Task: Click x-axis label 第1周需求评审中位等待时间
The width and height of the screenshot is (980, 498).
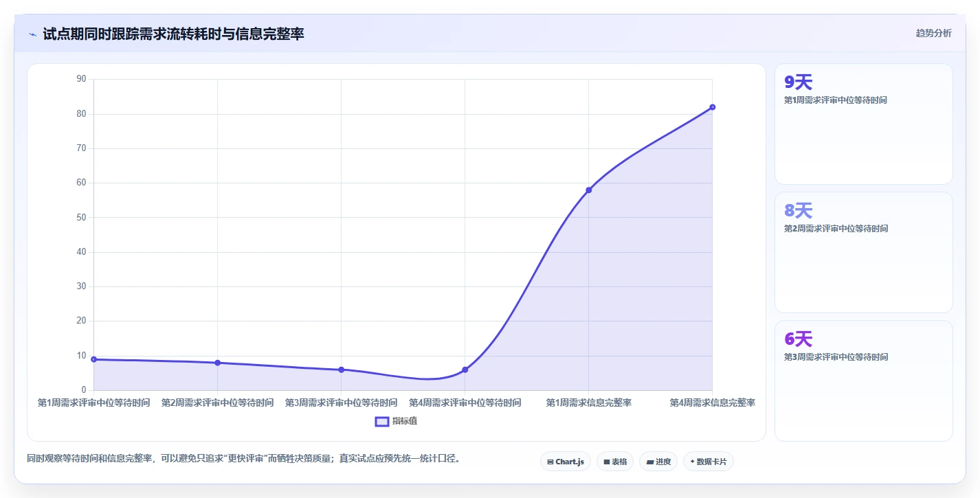Action: pos(94,403)
